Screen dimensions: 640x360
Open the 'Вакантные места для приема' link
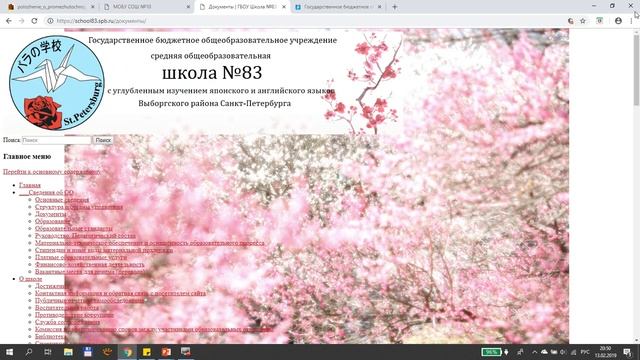coord(90,271)
